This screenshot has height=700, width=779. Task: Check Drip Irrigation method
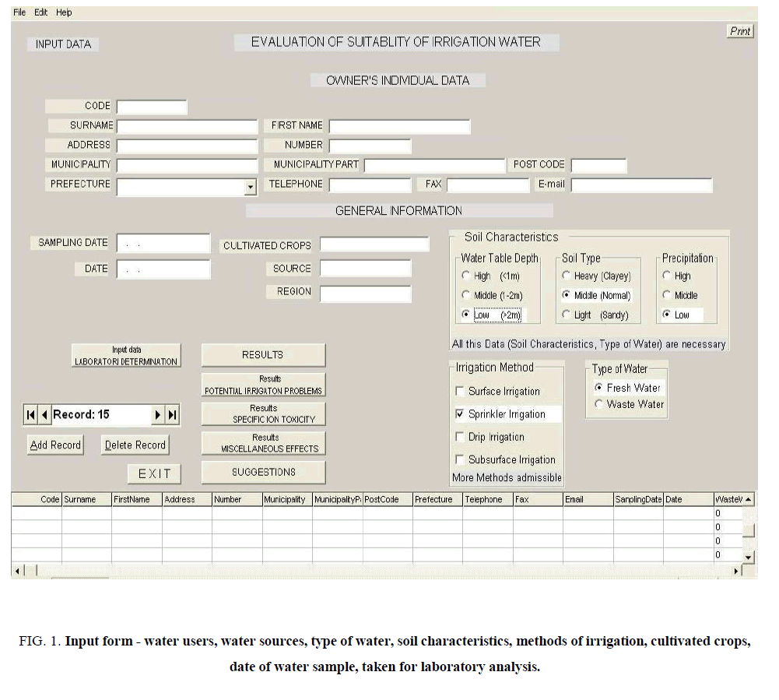(459, 437)
